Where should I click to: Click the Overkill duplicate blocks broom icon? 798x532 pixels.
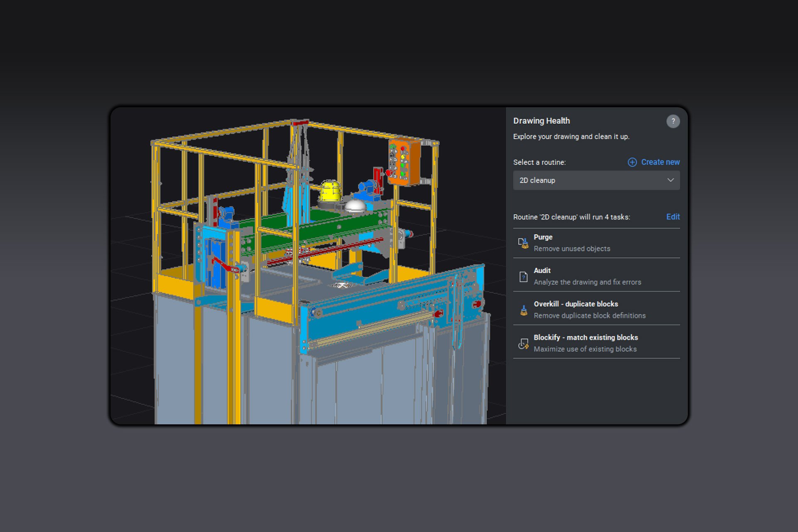point(523,310)
